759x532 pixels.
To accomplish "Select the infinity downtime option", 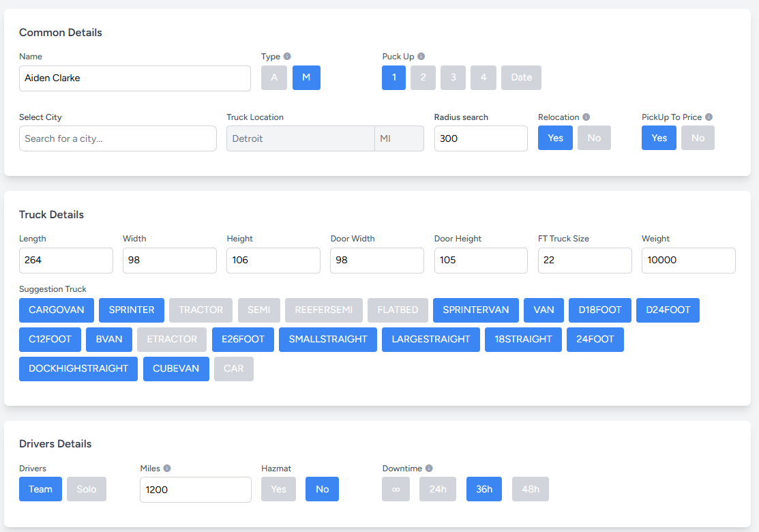I will tap(396, 489).
